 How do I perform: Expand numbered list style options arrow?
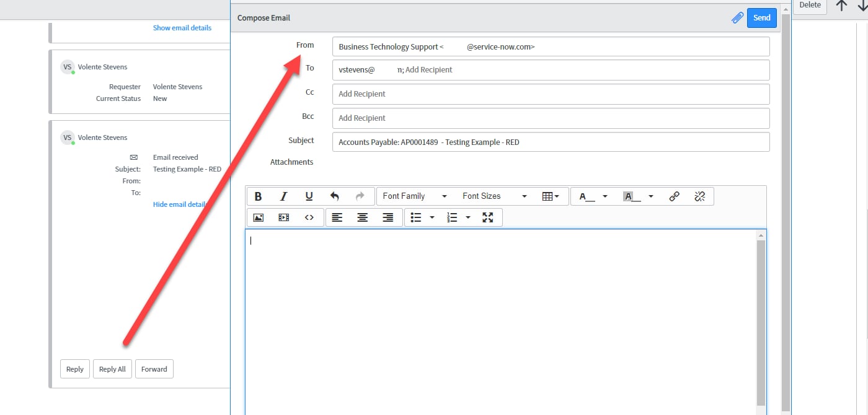pos(468,217)
